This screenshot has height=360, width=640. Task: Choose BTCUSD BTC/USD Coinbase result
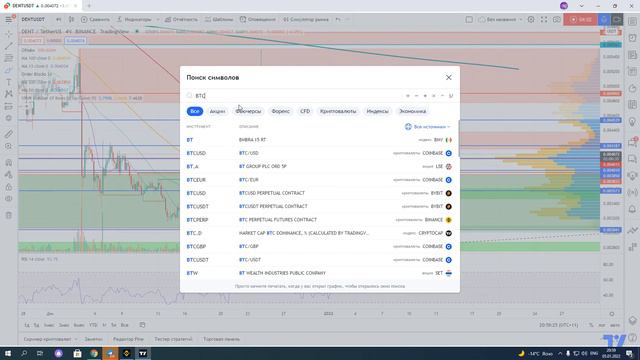[320, 153]
